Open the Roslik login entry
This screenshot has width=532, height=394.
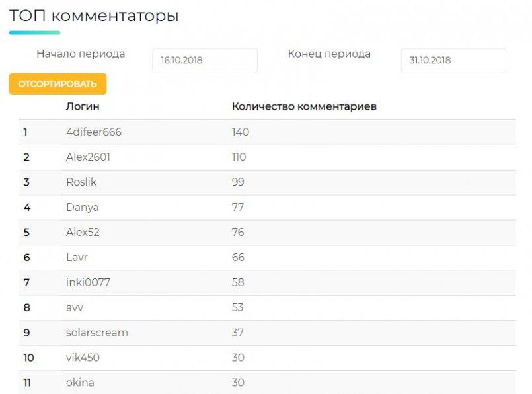pyautogui.click(x=81, y=182)
